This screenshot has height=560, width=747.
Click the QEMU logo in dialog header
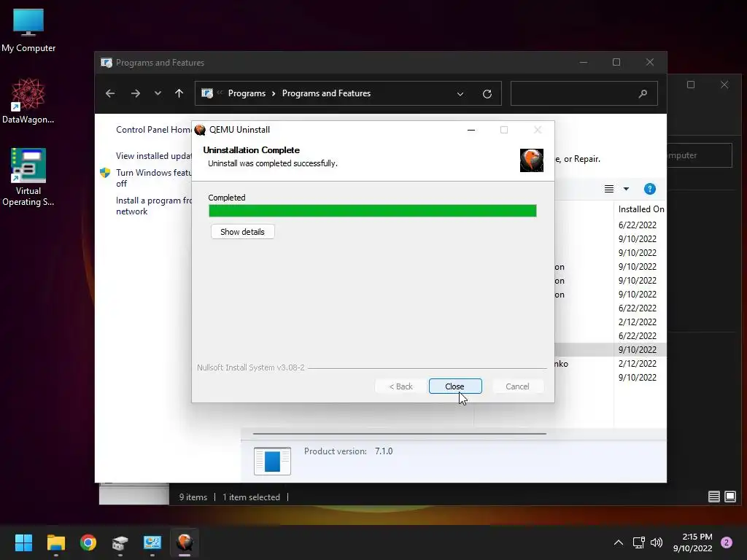532,160
